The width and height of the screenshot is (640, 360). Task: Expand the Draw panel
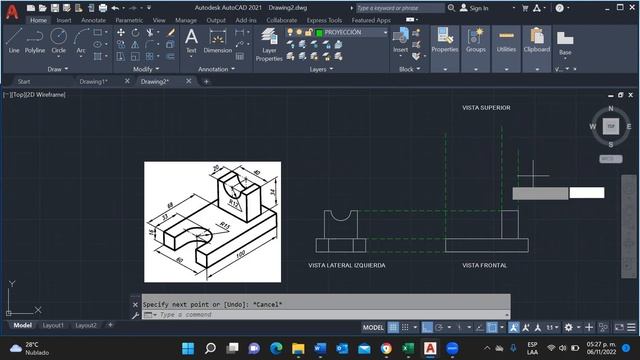(x=58, y=69)
